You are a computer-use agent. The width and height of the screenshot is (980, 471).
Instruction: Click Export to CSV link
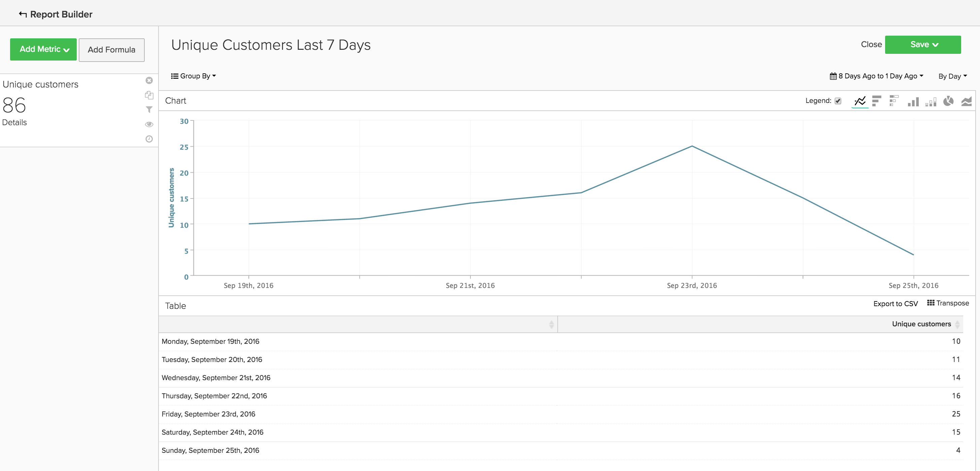[895, 303]
